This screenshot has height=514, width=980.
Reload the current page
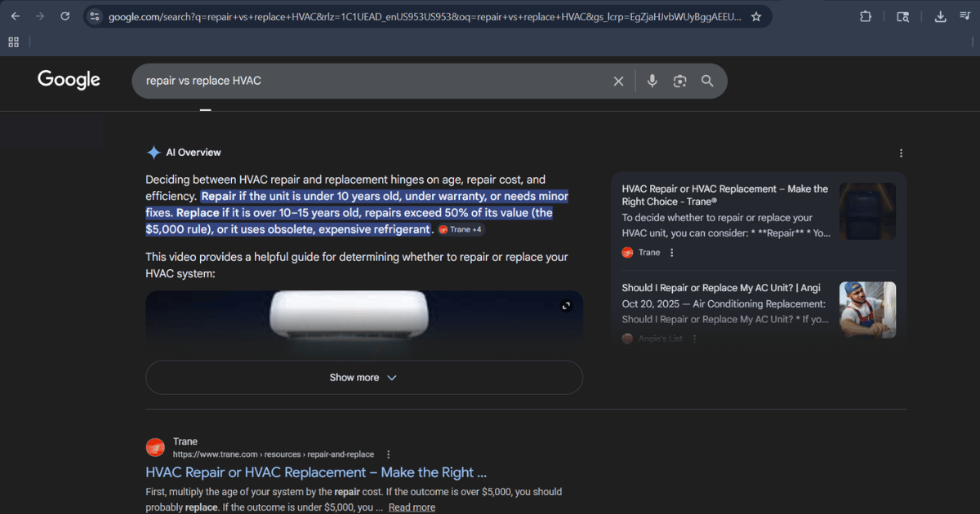65,16
